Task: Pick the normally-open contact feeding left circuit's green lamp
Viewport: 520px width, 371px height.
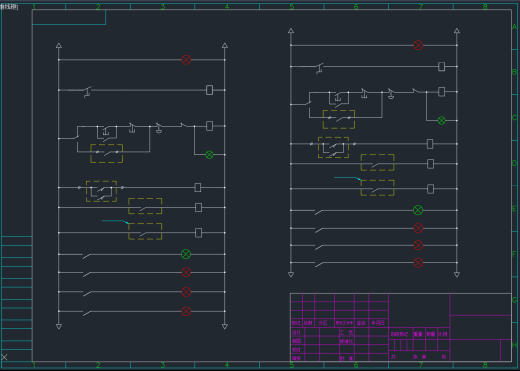Action: point(87,256)
